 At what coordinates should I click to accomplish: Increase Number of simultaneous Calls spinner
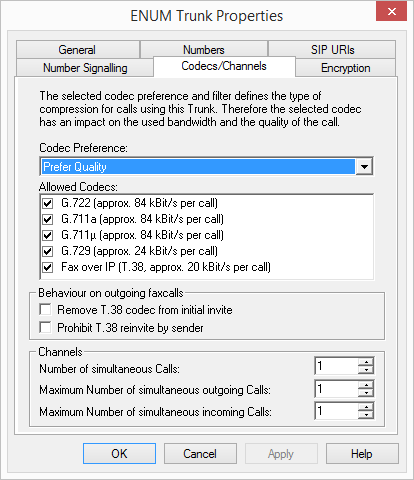pyautogui.click(x=366, y=362)
